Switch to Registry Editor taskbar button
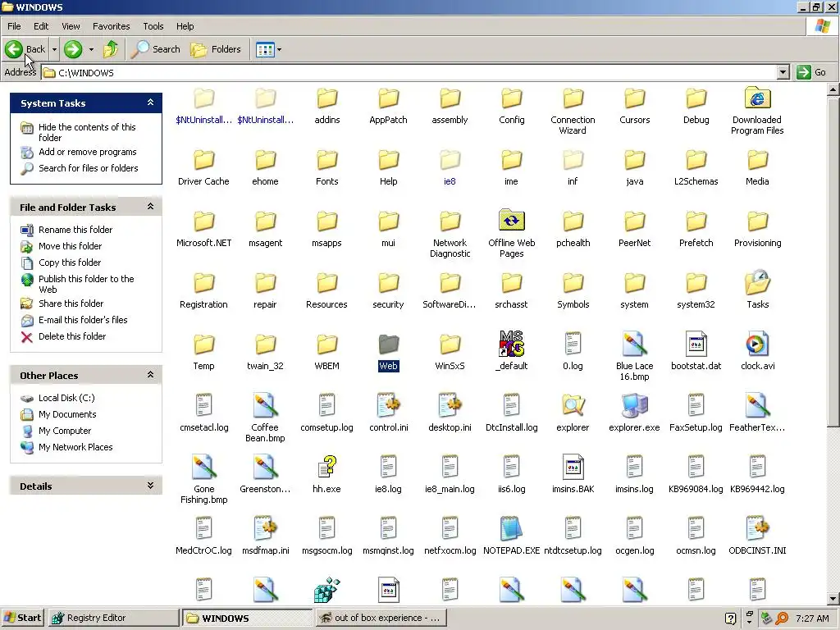This screenshot has height=630, width=840. tap(113, 618)
